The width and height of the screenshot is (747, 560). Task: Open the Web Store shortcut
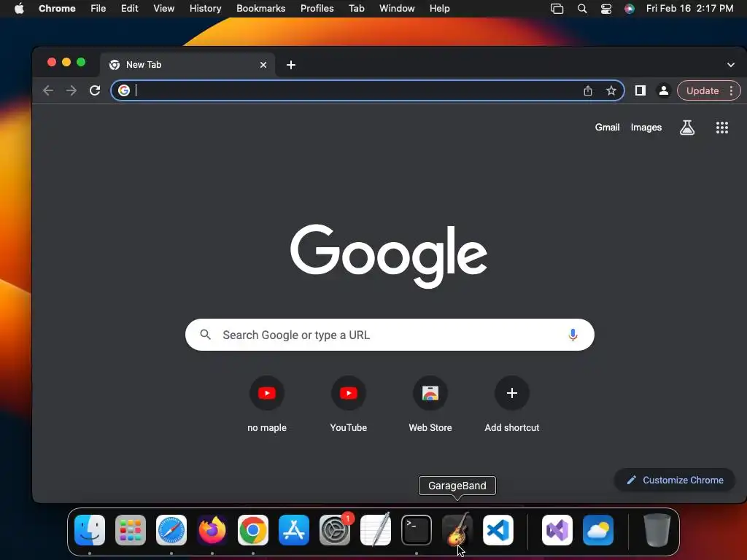point(430,404)
